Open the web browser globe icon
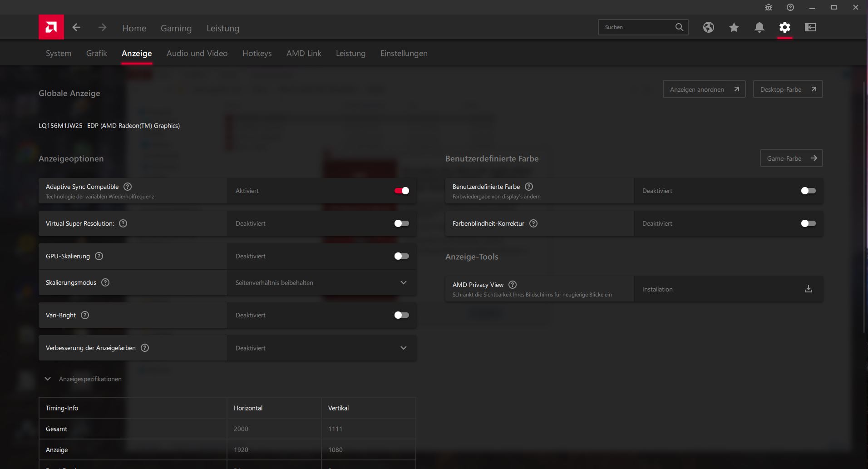 pyautogui.click(x=709, y=27)
